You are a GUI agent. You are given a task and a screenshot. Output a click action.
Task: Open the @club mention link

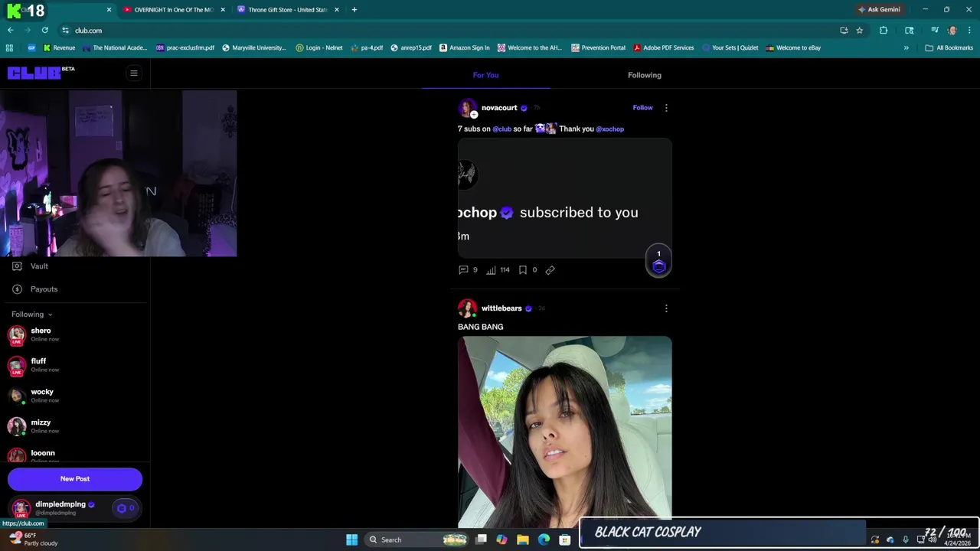pyautogui.click(x=501, y=129)
